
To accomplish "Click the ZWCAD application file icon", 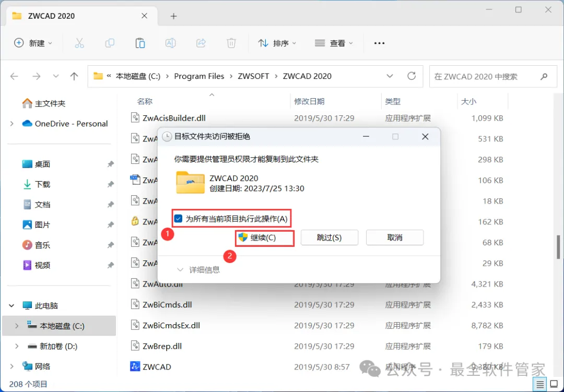I will pos(135,366).
